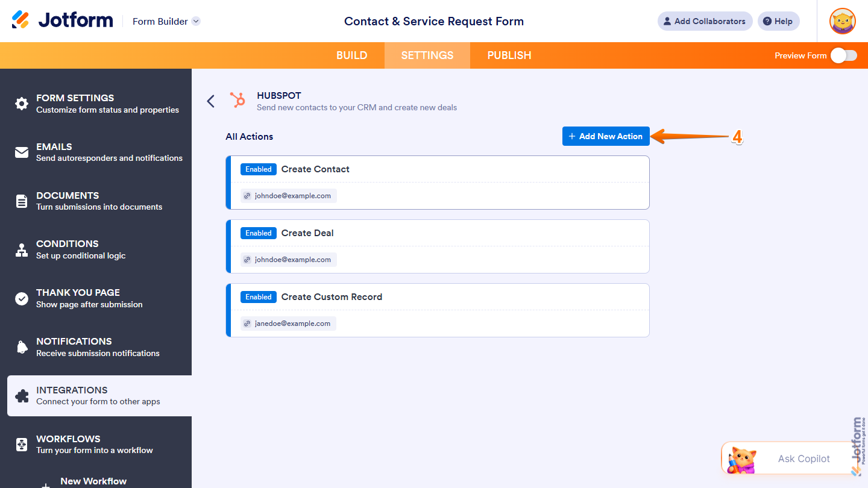
Task: Click Enabled badge on Create Deal
Action: tap(259, 233)
